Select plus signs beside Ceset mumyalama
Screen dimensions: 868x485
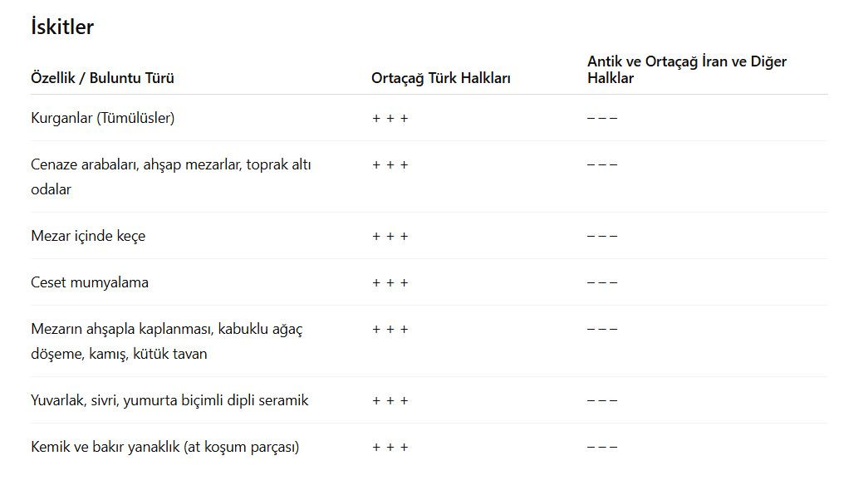(x=390, y=283)
